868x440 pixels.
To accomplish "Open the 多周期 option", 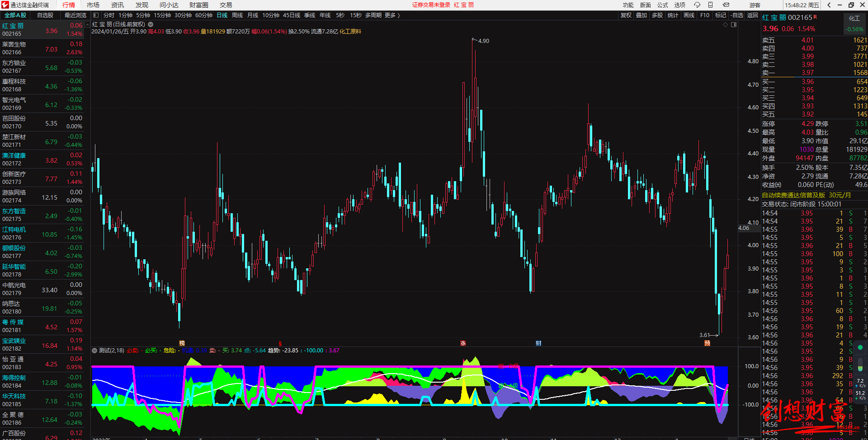I will [x=373, y=15].
